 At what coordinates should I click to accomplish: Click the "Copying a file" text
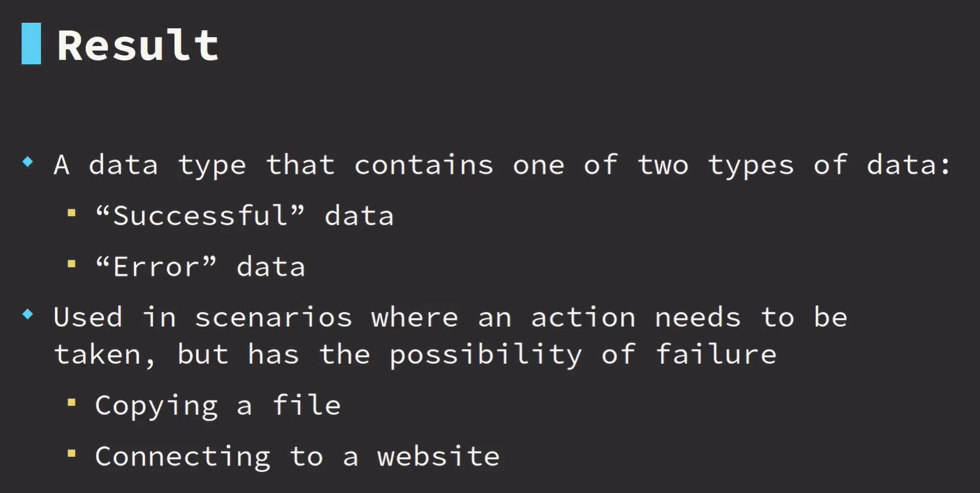coord(218,406)
